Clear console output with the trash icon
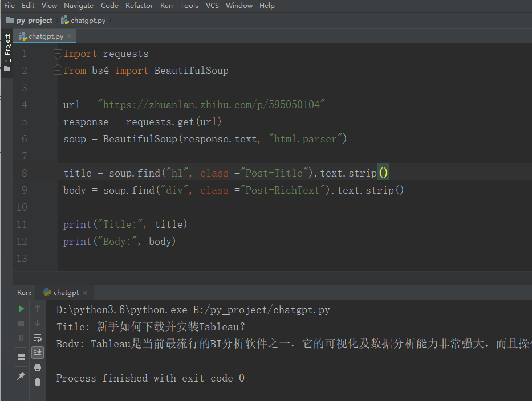Viewport: 532px width, 401px height. pos(38,382)
